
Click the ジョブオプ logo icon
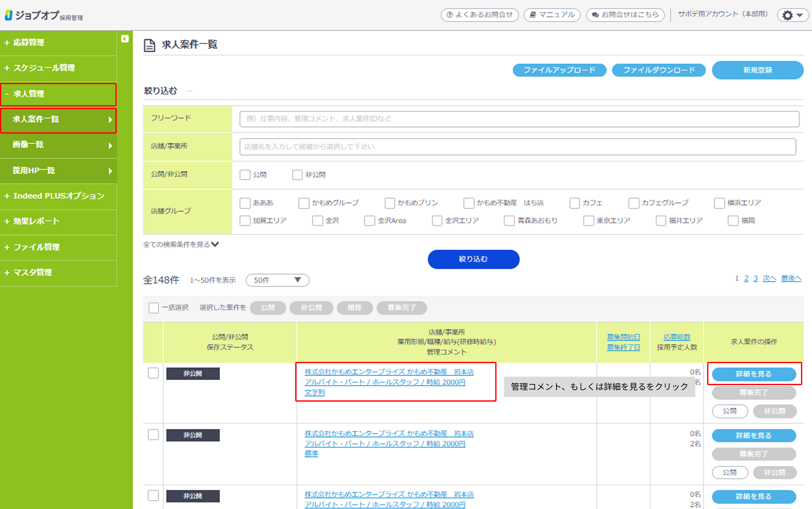coord(9,15)
